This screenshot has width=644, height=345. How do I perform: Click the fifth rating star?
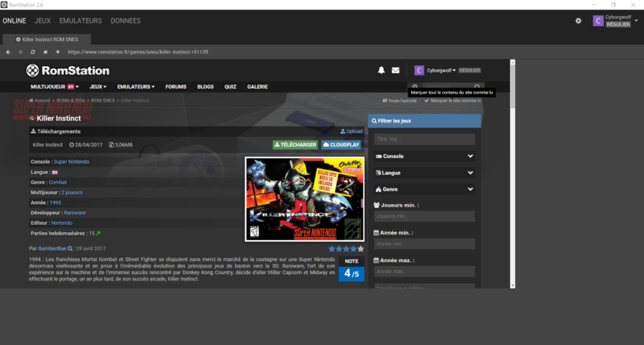point(361,249)
